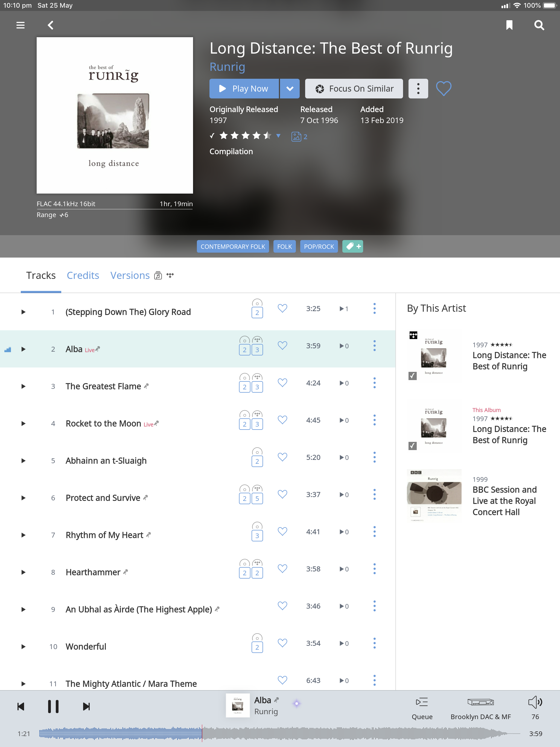
Task: Open the album images icon showing 2
Action: pos(299,136)
